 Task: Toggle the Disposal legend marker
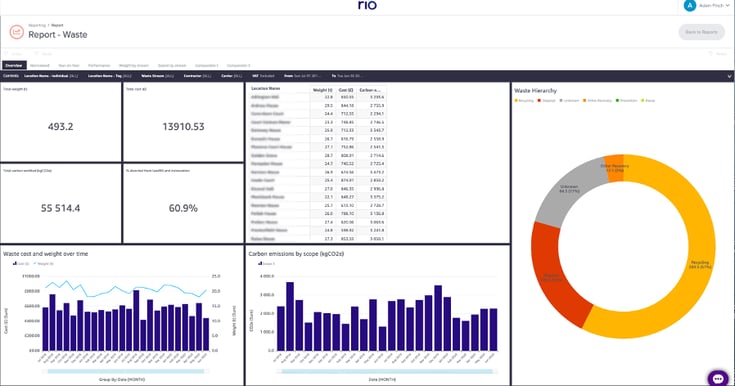539,100
